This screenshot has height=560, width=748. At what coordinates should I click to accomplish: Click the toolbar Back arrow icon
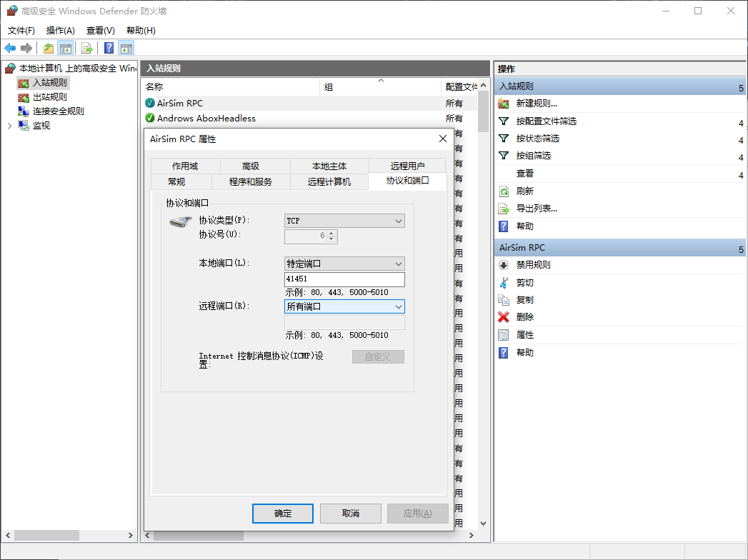[x=10, y=48]
